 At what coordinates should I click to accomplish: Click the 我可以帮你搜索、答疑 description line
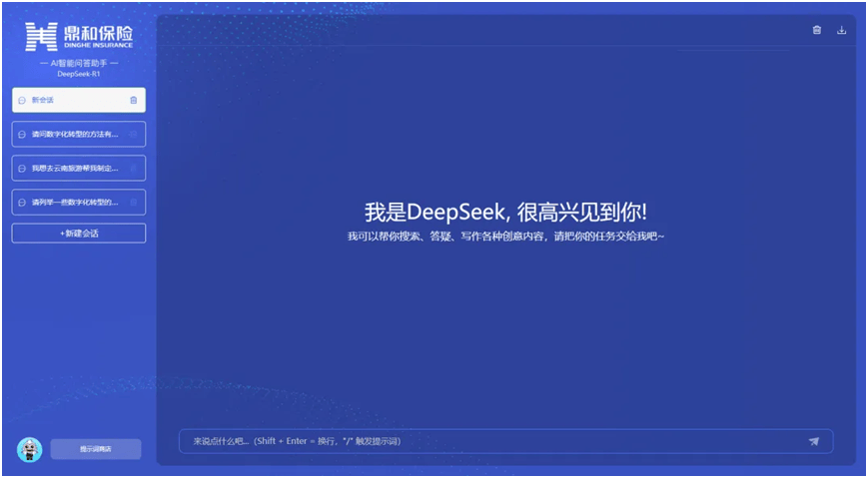505,237
